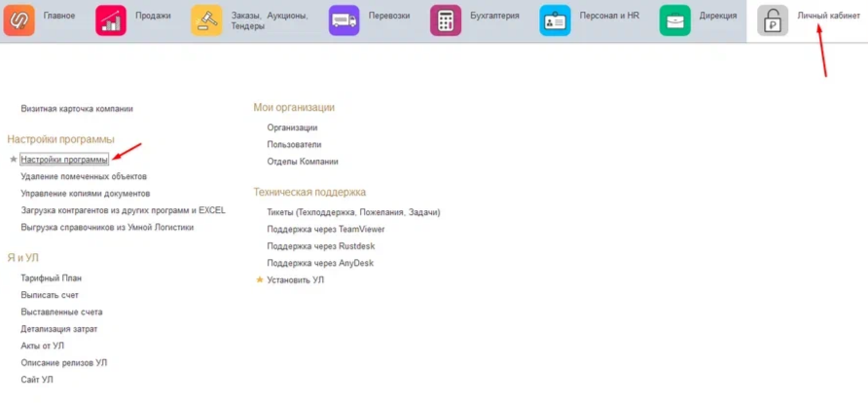Click the Выписать счет link
This screenshot has width=868, height=403.
pyautogui.click(x=50, y=295)
